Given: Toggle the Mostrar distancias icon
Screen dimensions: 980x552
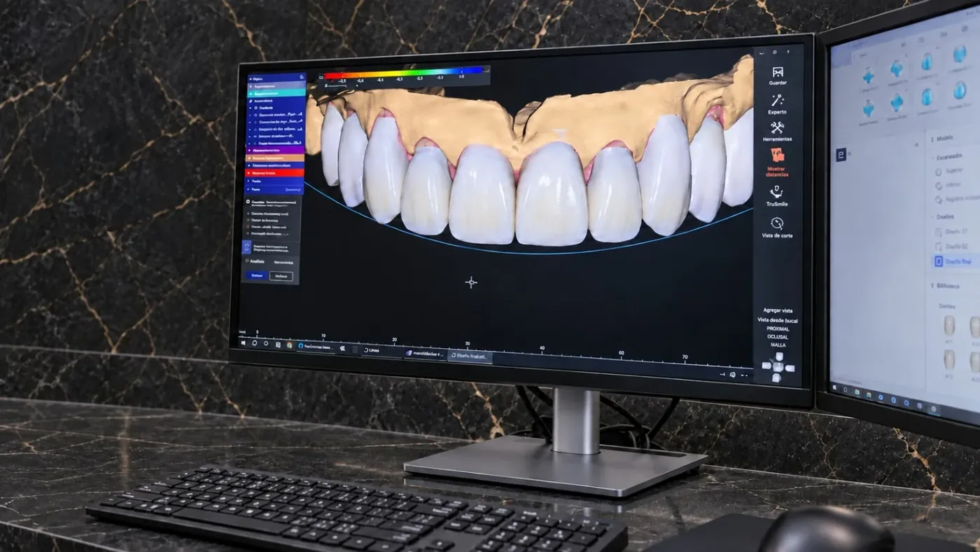Looking at the screenshot, I should click(x=777, y=155).
